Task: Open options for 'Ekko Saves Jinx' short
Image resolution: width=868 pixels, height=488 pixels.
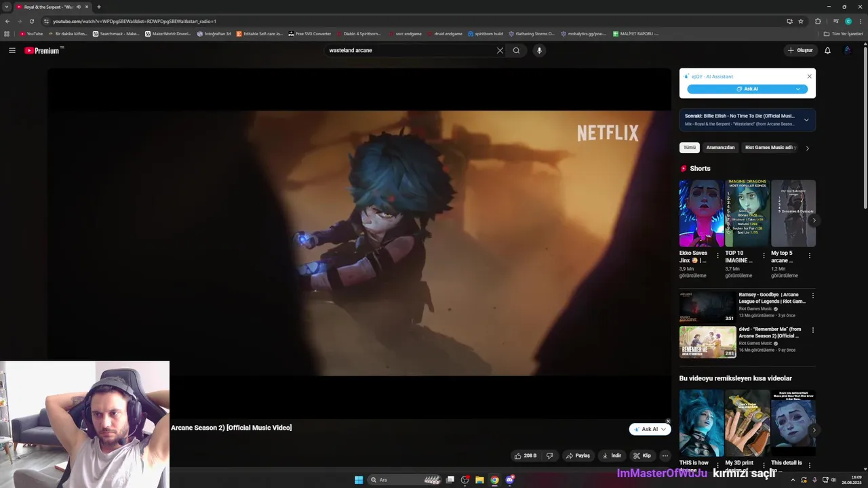Action: 718,256
